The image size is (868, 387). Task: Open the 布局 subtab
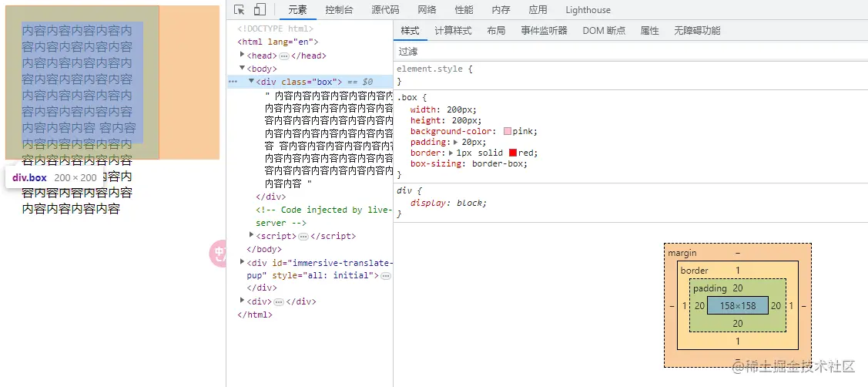pyautogui.click(x=496, y=31)
